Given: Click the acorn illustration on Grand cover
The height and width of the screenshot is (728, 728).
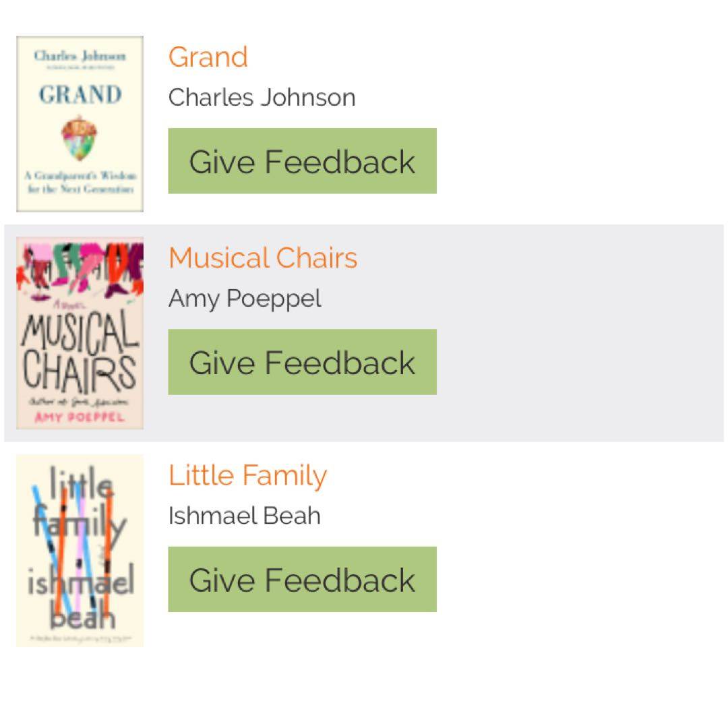Looking at the screenshot, I should coord(79,138).
